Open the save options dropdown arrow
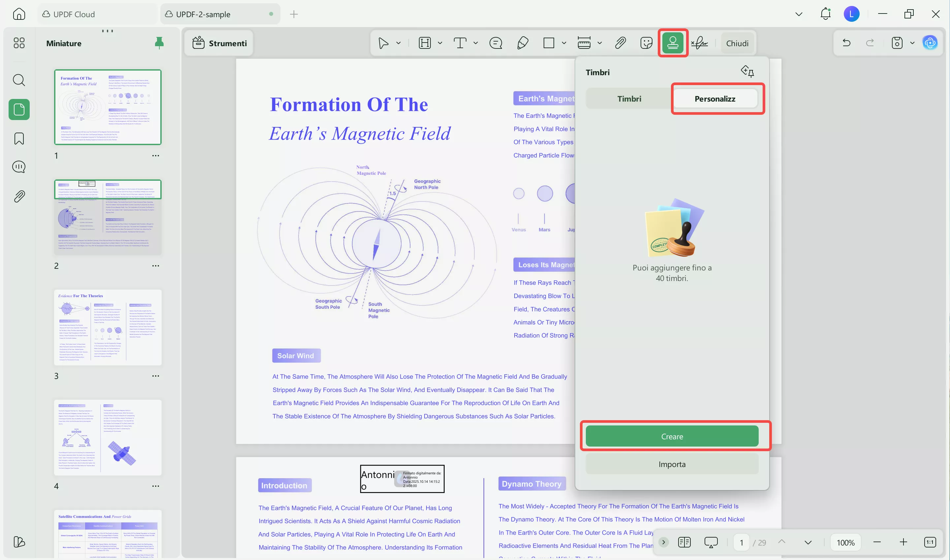This screenshot has height=560, width=950. point(912,43)
